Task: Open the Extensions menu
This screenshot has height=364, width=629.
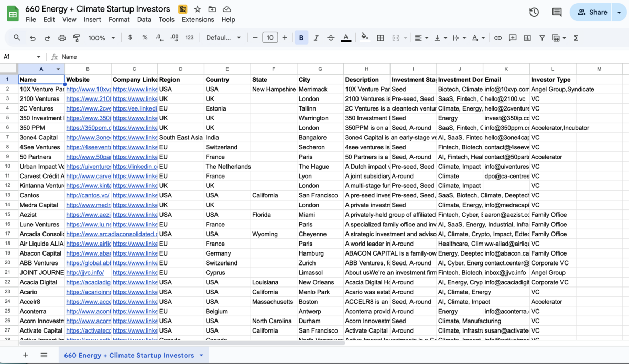Action: click(198, 19)
